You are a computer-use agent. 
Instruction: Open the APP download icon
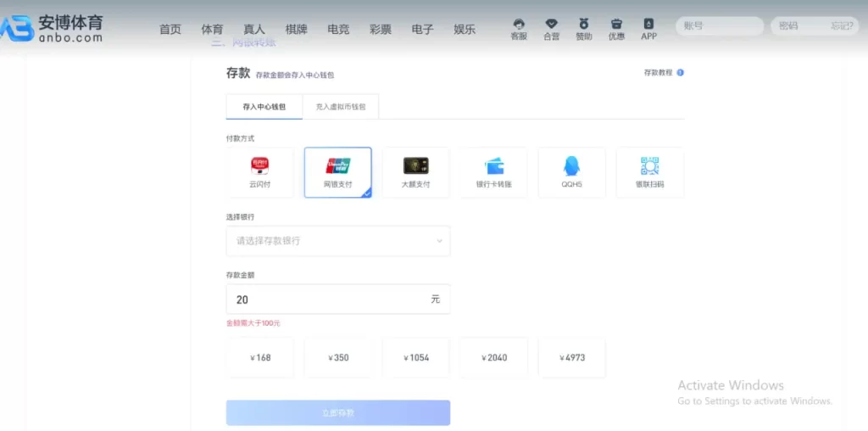point(648,28)
